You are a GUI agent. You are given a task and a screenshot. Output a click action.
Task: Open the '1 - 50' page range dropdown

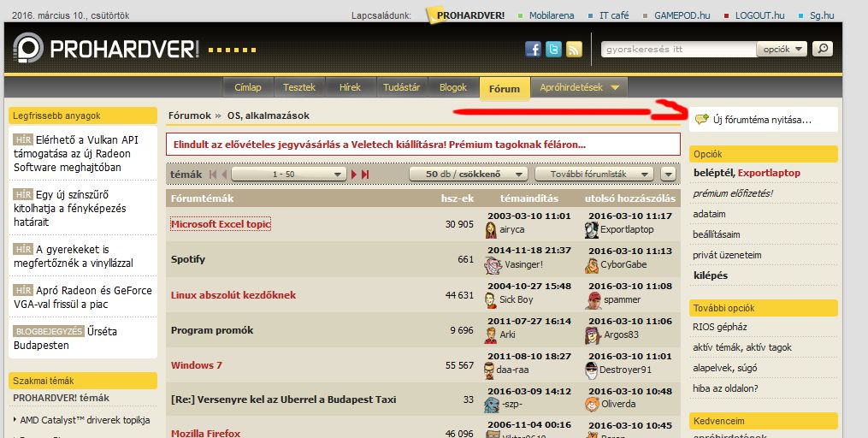pos(289,175)
